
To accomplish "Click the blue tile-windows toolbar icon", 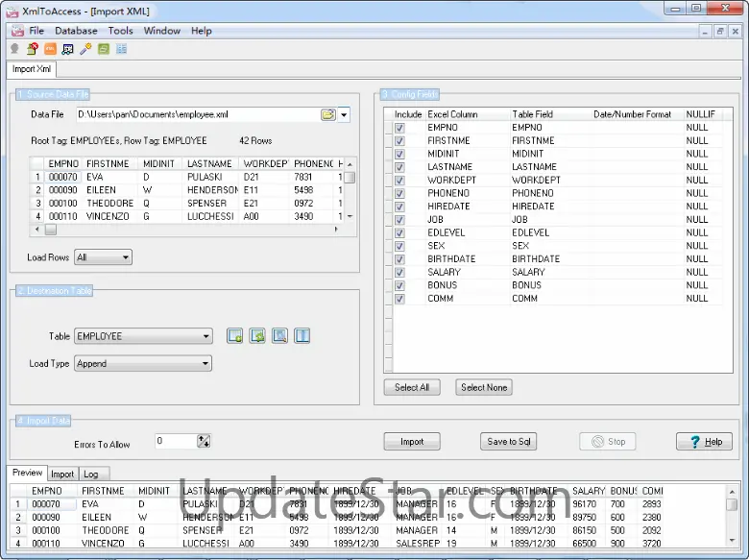I will pyautogui.click(x=121, y=49).
